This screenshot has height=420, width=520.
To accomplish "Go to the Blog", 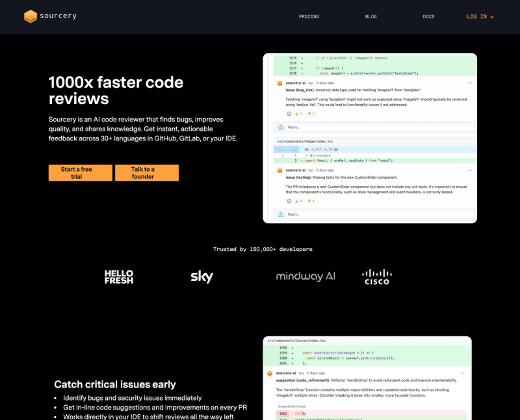I will (370, 17).
